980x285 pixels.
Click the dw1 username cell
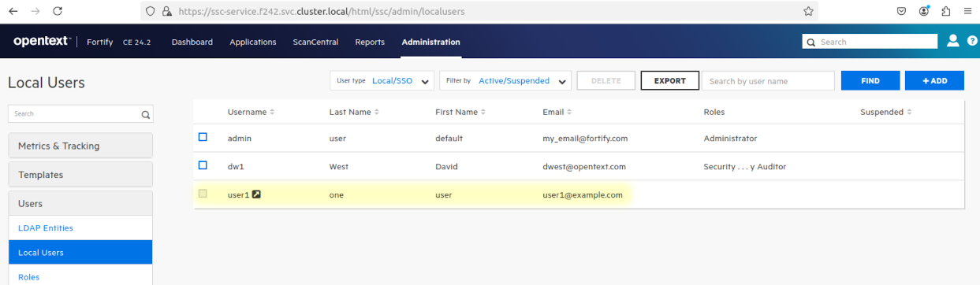tap(236, 167)
